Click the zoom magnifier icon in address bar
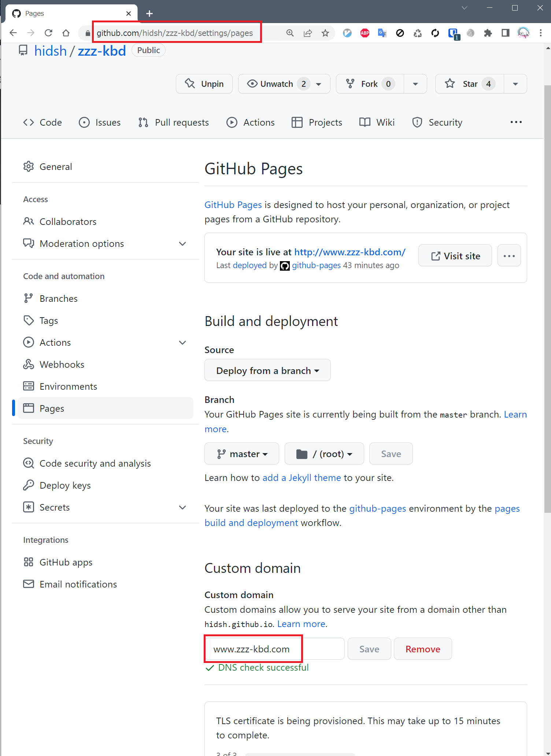Screen dimensions: 551x756 (290, 33)
